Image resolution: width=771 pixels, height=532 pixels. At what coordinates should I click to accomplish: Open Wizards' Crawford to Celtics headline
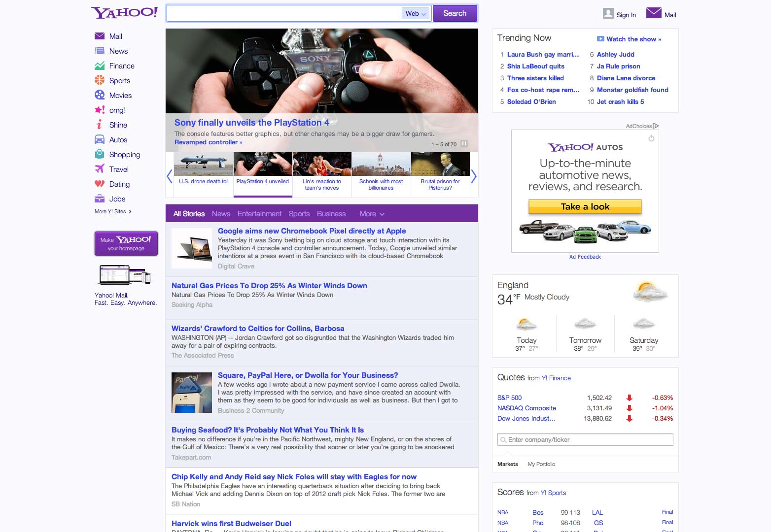pos(258,329)
